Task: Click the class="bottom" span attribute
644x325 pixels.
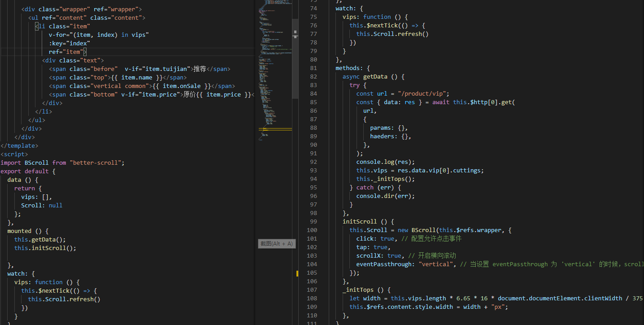Action: pyautogui.click(x=94, y=94)
